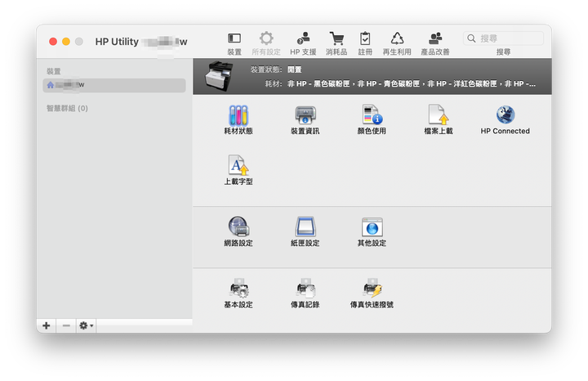Viewport: 588px width, 381px height.
Task: Open 裝置資訊 device information
Action: [305, 119]
